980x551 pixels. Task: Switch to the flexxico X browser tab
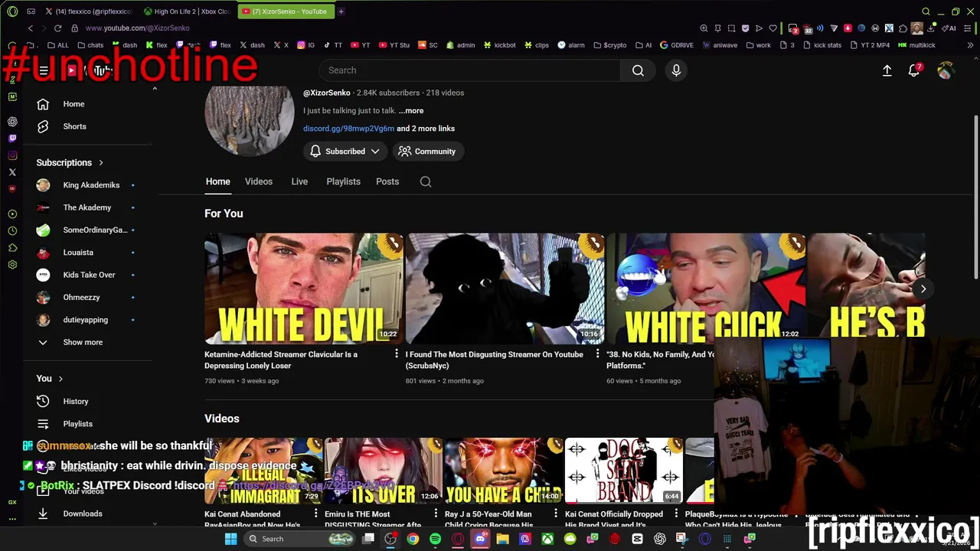(89, 11)
